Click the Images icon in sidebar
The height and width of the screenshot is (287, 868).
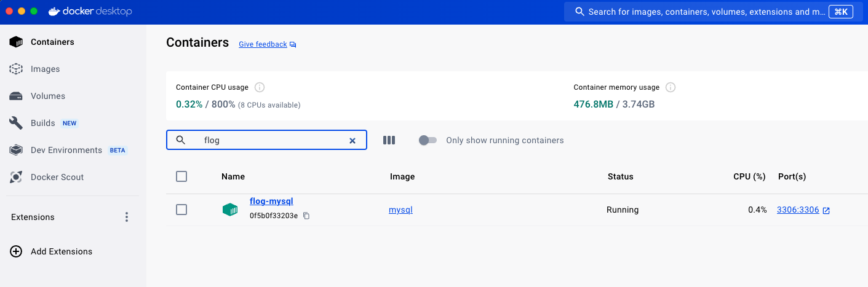click(x=16, y=69)
